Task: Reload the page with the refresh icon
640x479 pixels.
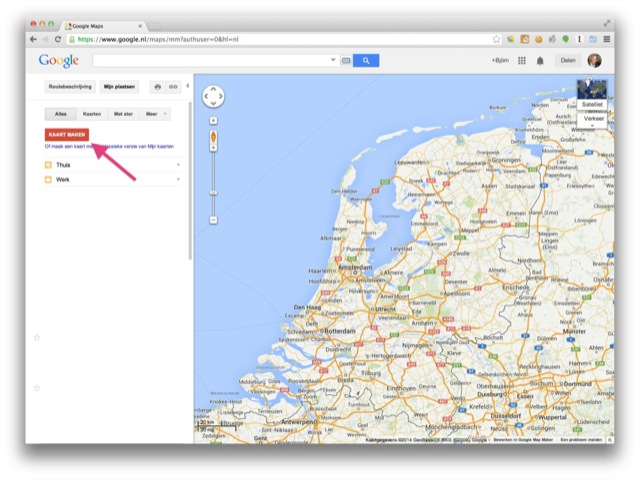Action: 58,39
